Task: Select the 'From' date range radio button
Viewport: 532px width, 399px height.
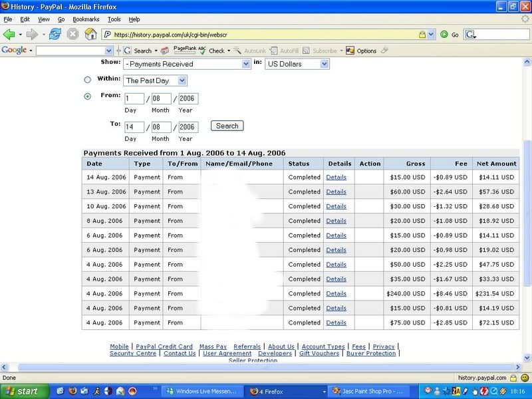Action: click(x=88, y=96)
